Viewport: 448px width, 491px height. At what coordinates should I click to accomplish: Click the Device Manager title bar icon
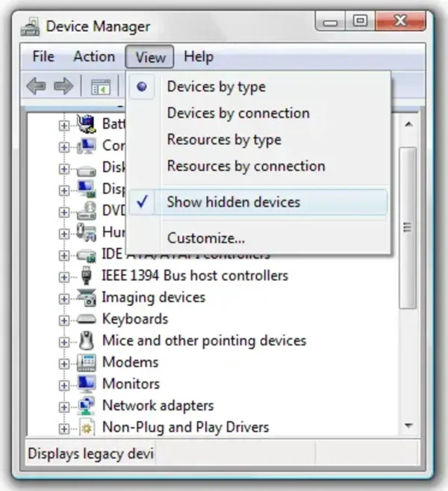pos(30,27)
